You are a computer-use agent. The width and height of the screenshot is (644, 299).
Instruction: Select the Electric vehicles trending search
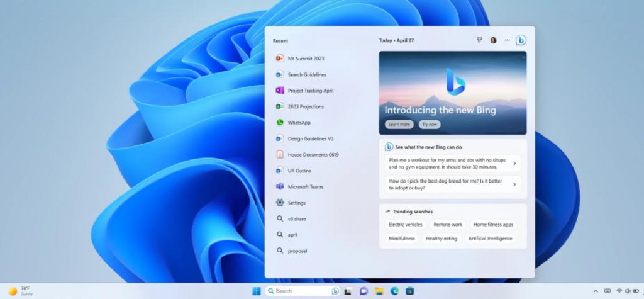pos(406,225)
